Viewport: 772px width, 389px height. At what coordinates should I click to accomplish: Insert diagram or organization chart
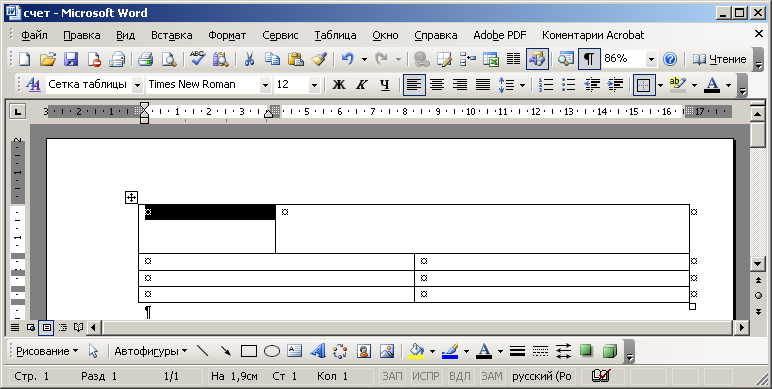341,351
